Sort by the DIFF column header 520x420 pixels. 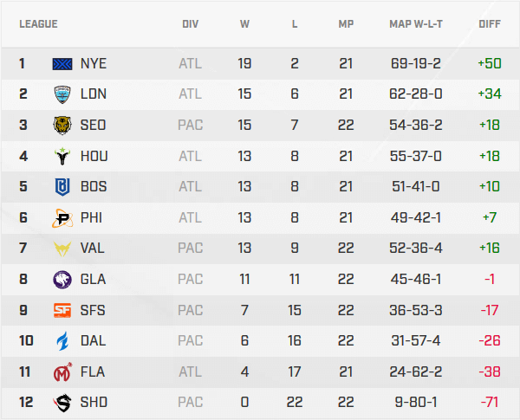[x=489, y=24]
